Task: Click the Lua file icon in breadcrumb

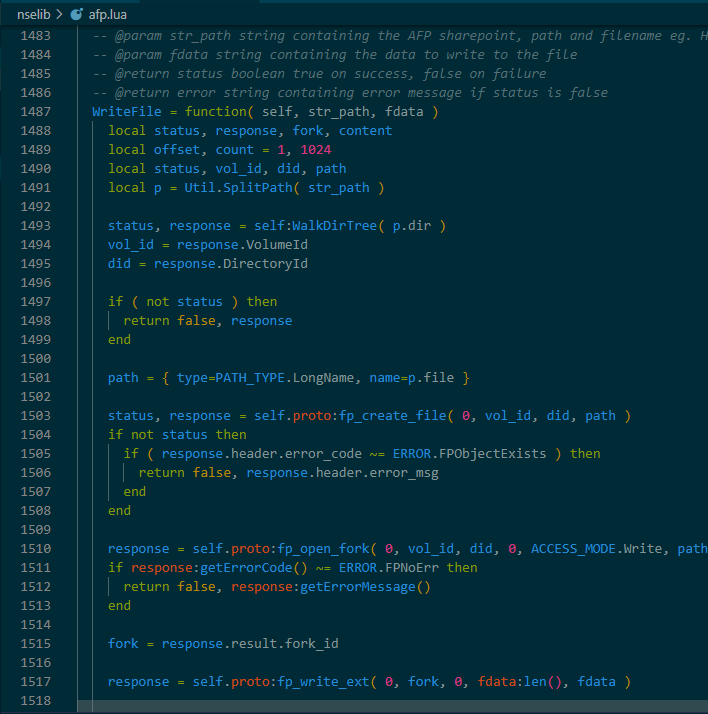Action: pos(76,15)
